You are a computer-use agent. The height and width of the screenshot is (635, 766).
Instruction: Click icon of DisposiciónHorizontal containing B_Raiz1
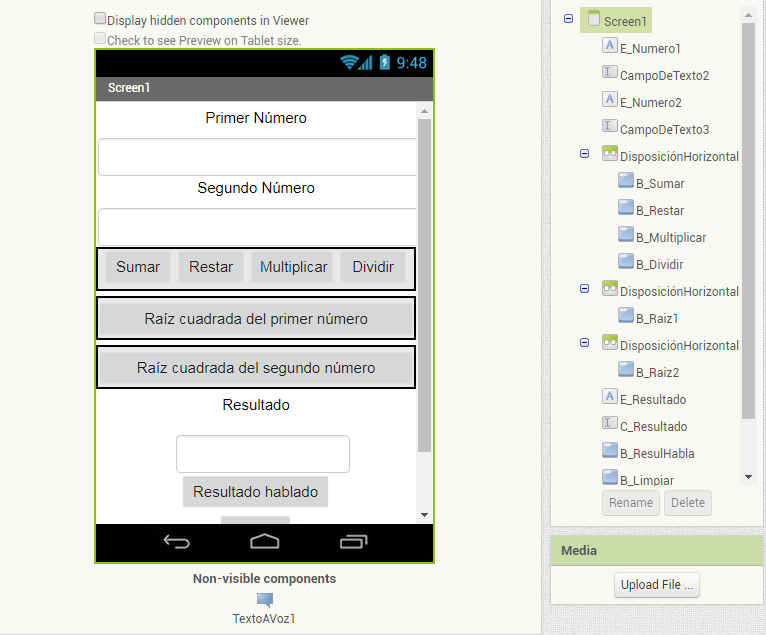pyautogui.click(x=610, y=288)
